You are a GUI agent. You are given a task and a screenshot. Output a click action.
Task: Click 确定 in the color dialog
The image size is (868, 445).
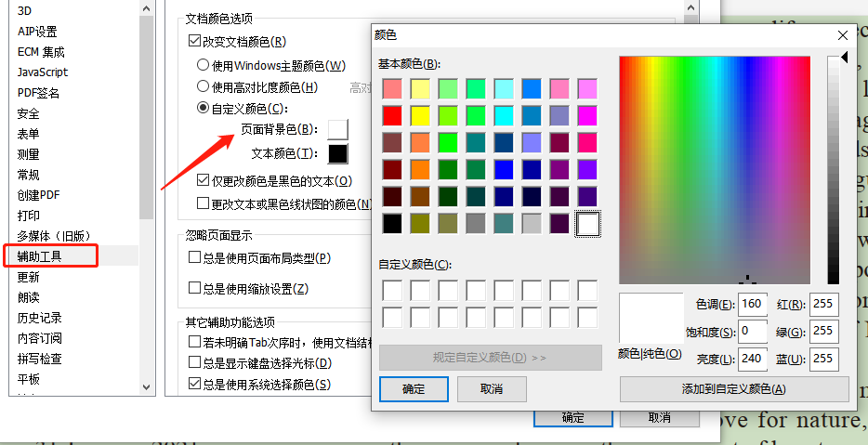(414, 389)
